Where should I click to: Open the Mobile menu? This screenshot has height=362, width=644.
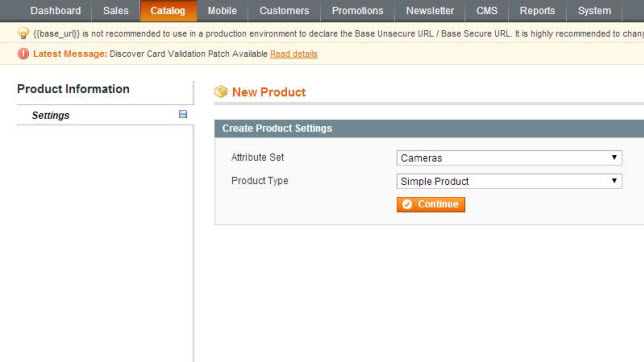pyautogui.click(x=222, y=11)
